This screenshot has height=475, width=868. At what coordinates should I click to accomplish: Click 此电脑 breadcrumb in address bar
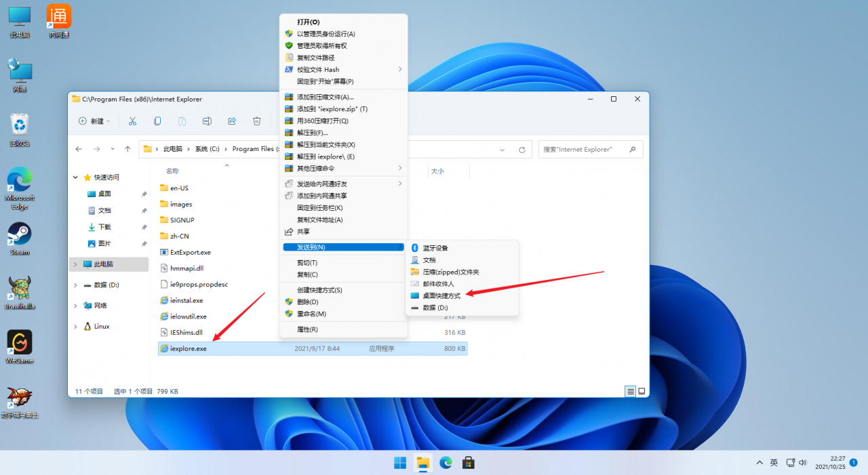[173, 149]
